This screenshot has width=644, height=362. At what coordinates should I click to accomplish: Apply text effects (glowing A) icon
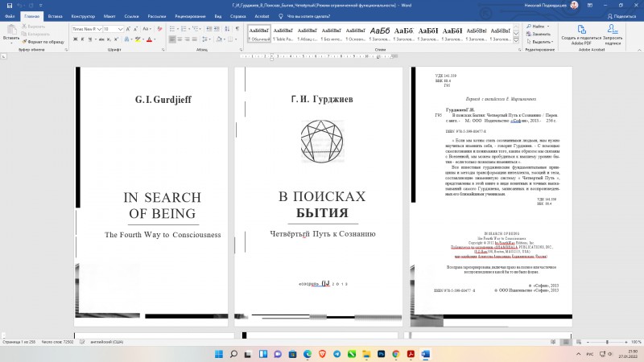tap(126, 39)
